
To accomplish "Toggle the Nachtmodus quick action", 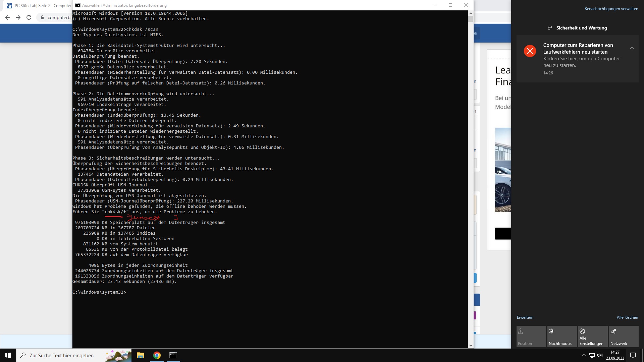I will click(562, 337).
